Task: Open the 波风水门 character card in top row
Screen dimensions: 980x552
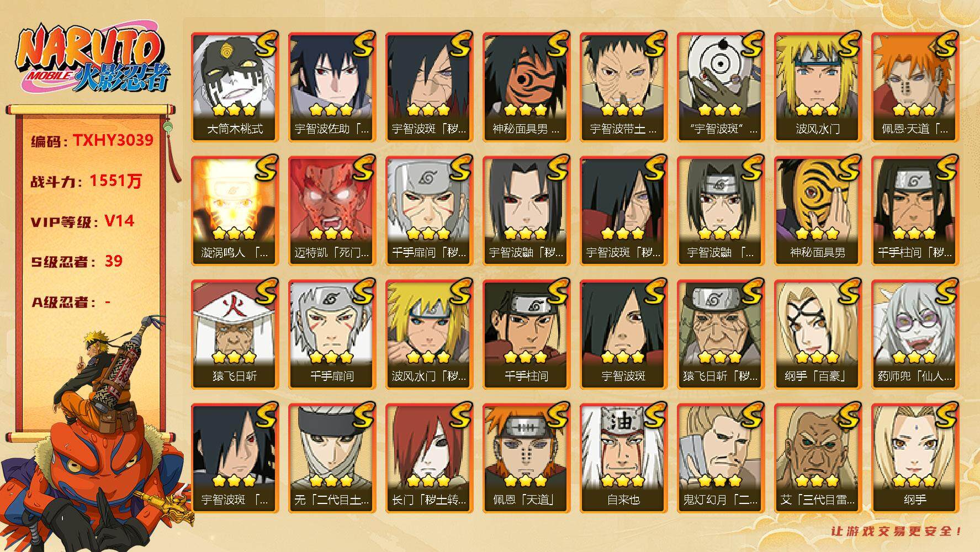Action: [818, 87]
